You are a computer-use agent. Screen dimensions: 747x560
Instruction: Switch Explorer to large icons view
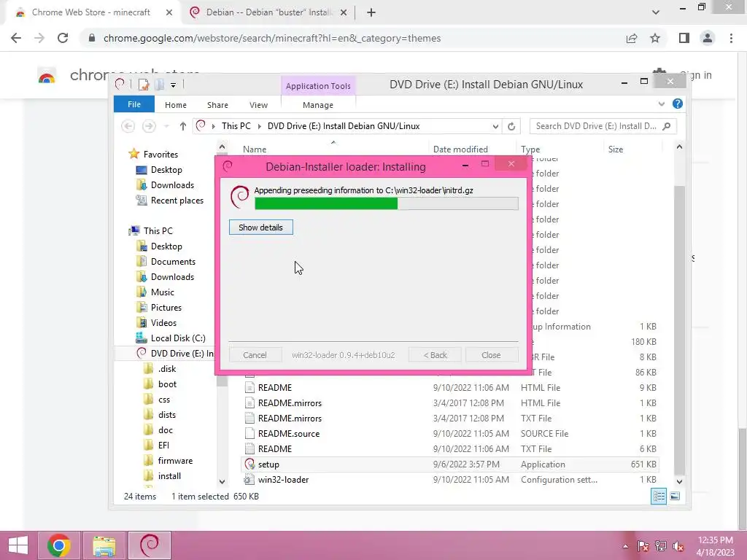coord(675,496)
